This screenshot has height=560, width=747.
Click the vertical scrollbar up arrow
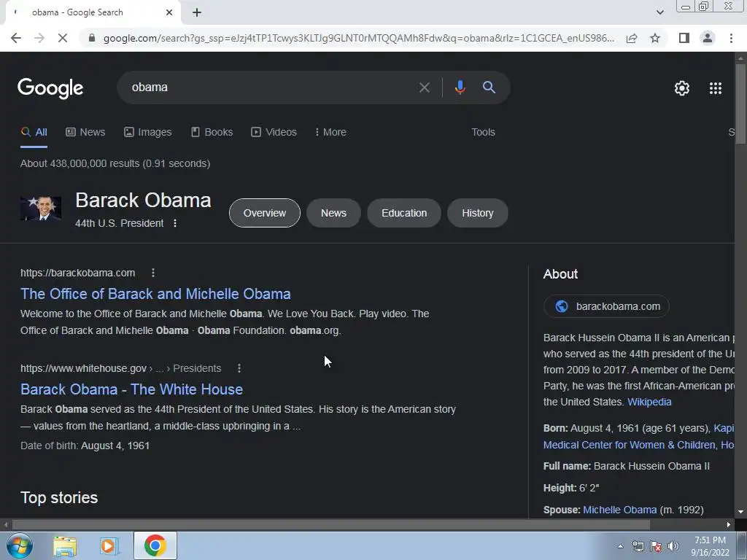(740, 58)
